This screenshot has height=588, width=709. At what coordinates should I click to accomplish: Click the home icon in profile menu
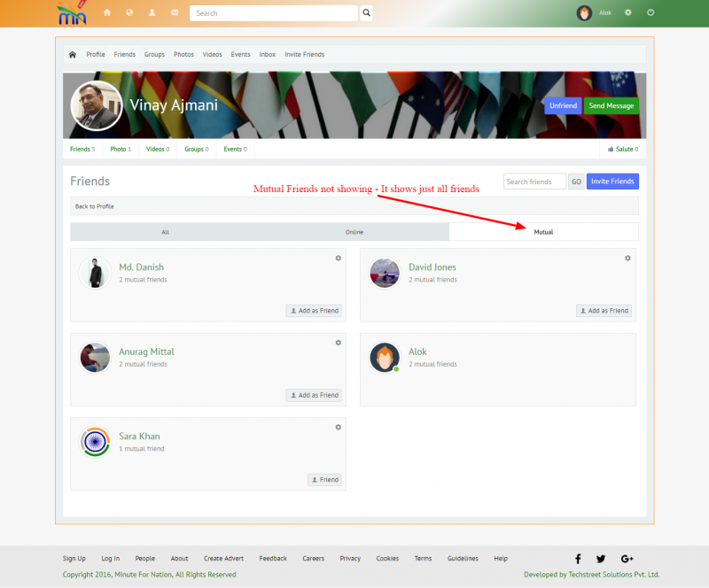click(x=73, y=55)
